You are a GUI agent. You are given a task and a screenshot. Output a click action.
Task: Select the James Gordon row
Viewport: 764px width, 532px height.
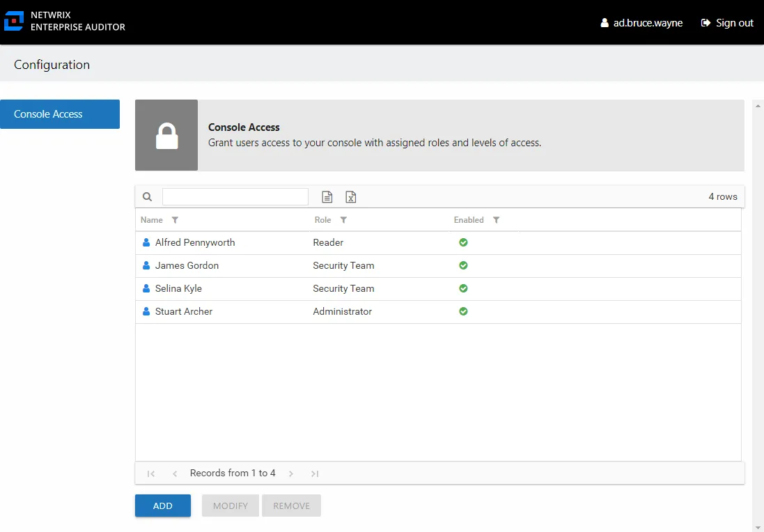click(439, 265)
